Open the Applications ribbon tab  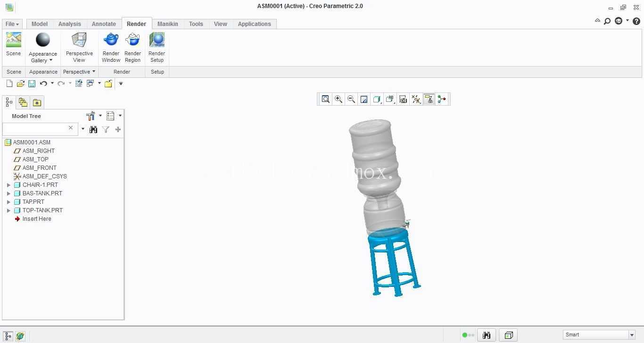[x=255, y=24]
